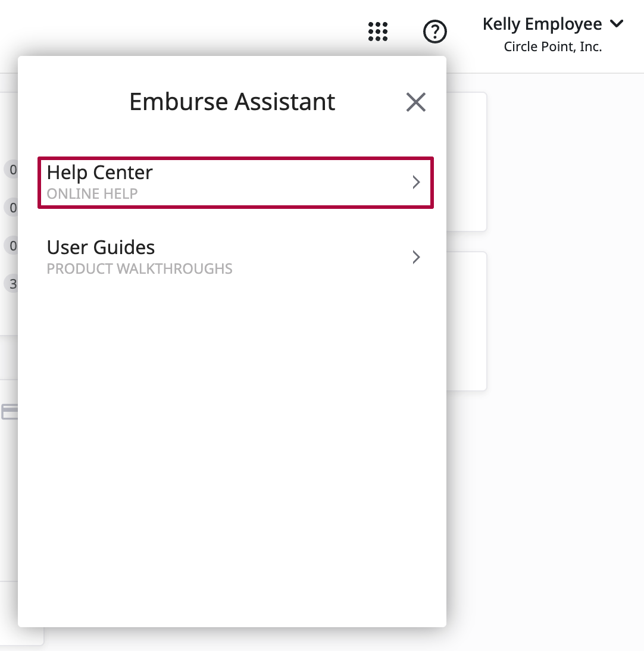
Task: Select the PRODUCT WALKTHROUGHS subtitle text
Action: [x=139, y=269]
